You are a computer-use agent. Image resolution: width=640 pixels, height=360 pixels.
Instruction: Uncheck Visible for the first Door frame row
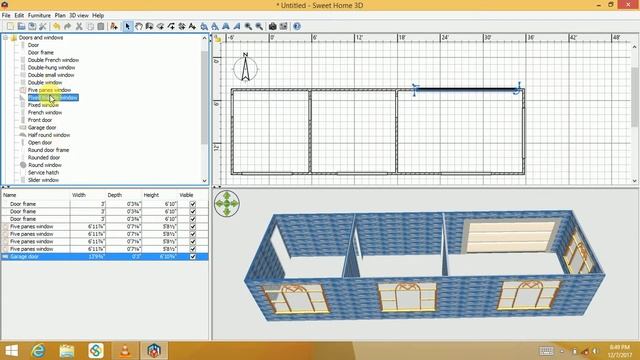[x=193, y=204]
